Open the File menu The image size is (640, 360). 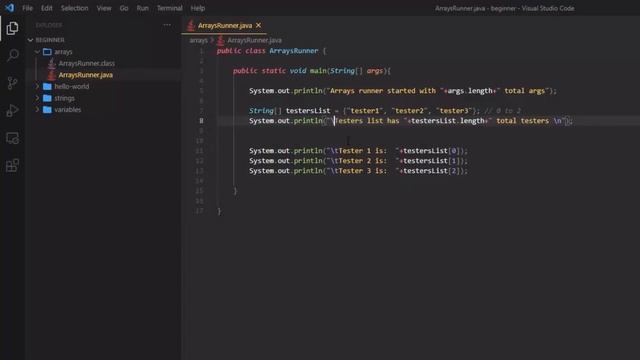(x=27, y=8)
